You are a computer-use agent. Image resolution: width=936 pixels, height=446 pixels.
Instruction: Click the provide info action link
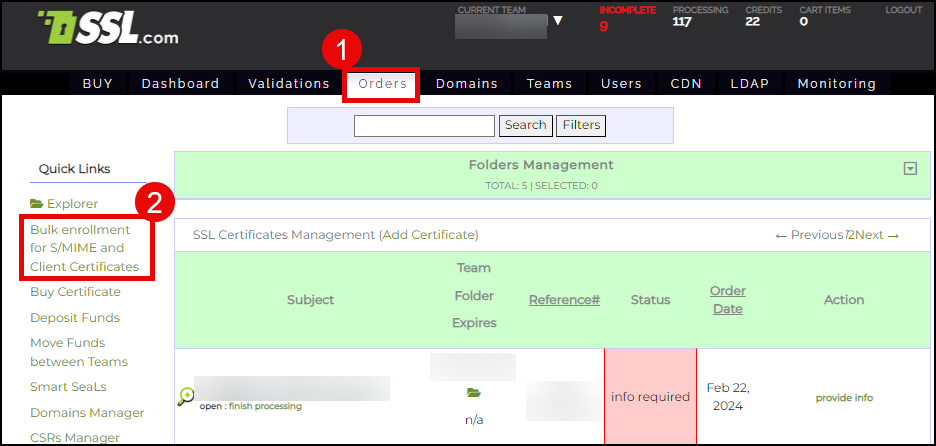pos(844,397)
